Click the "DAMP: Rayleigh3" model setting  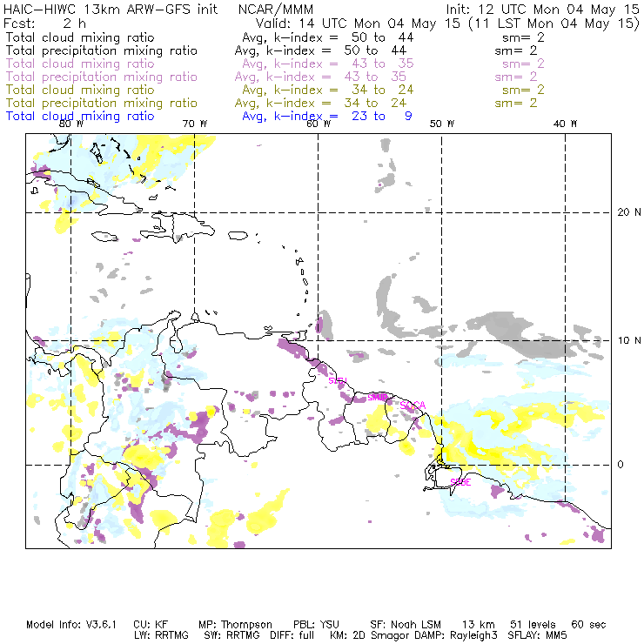click(456, 635)
